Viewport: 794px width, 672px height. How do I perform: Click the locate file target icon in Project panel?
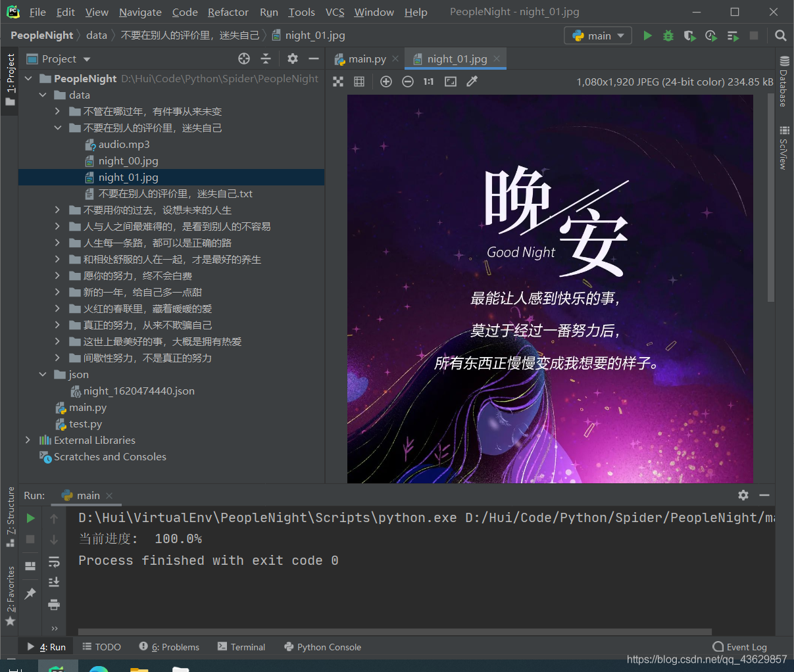pyautogui.click(x=244, y=59)
